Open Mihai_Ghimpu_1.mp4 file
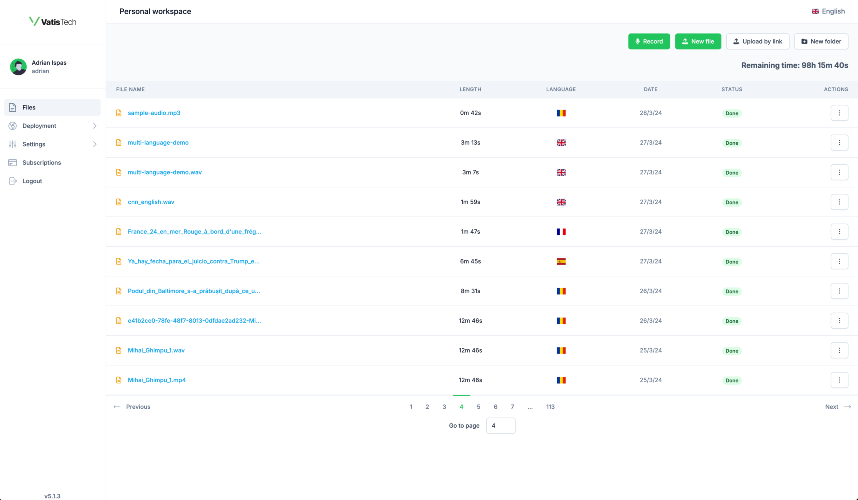The height and width of the screenshot is (500, 858). (x=156, y=380)
